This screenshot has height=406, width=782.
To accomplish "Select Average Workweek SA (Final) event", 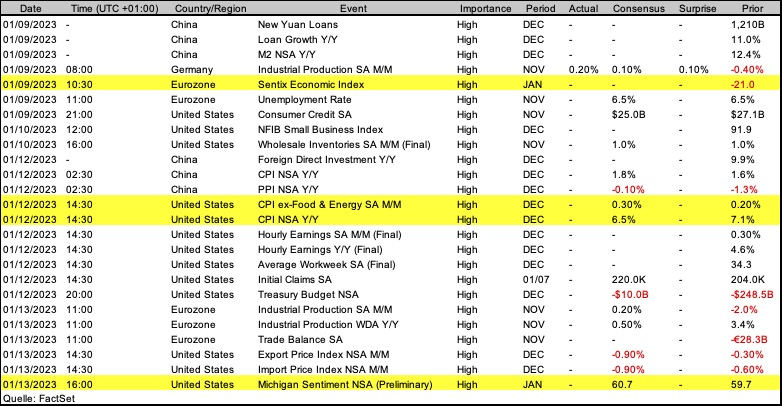I will point(327,264).
